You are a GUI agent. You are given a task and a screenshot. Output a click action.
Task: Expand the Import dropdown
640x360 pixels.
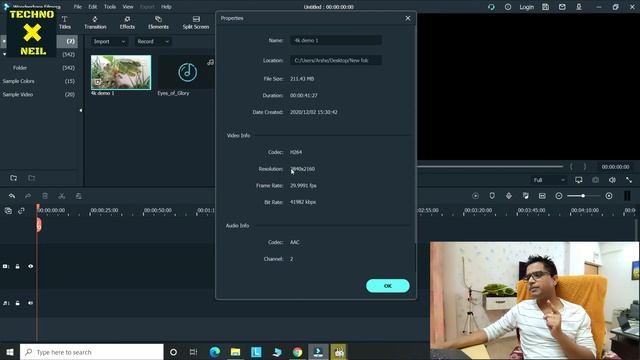[x=109, y=42]
